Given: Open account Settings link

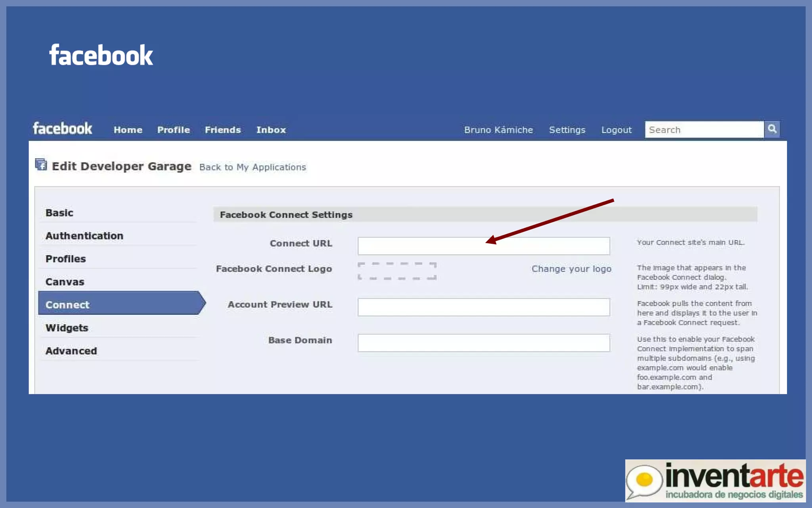Looking at the screenshot, I should 567,130.
